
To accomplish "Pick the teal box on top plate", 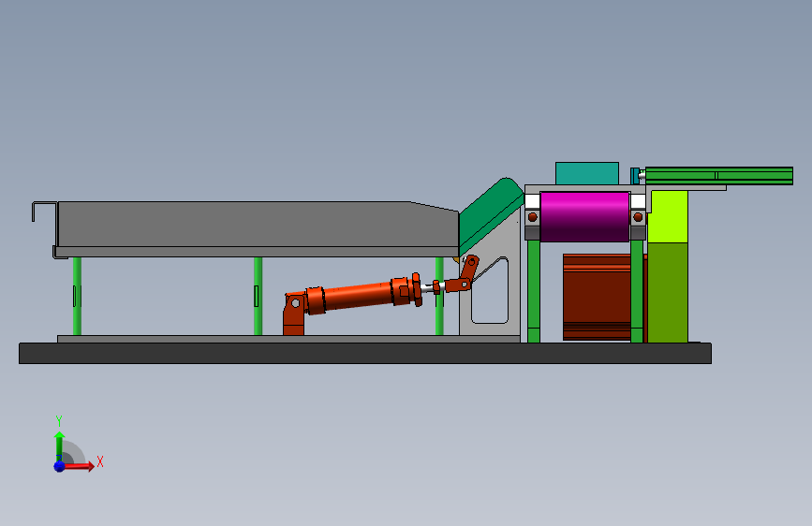I will [x=586, y=173].
